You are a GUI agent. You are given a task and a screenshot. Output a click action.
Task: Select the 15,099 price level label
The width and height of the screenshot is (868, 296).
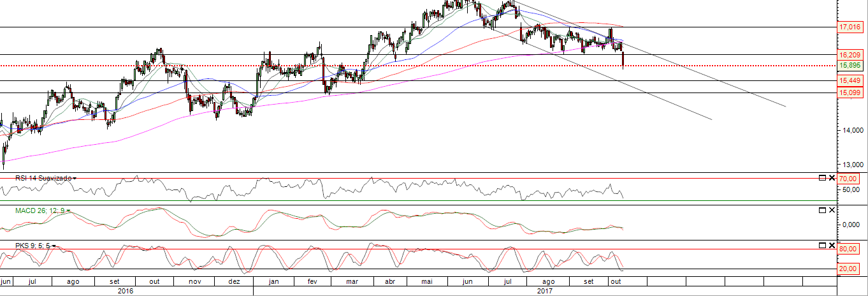tap(850, 93)
